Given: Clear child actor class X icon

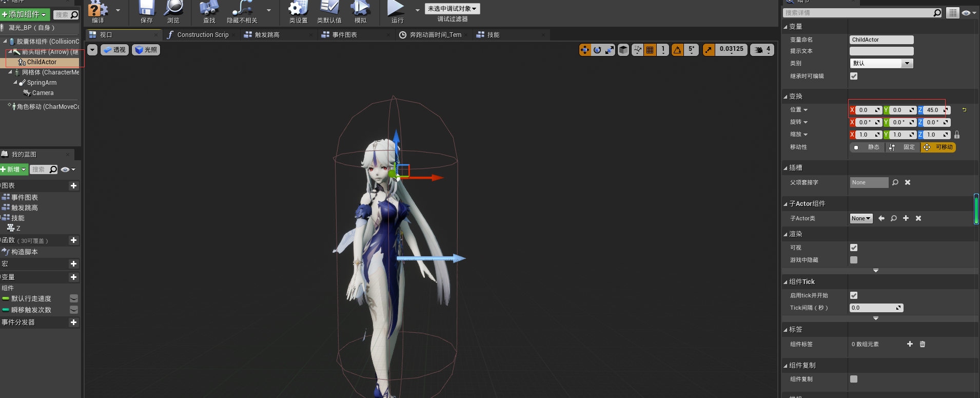Looking at the screenshot, I should pyautogui.click(x=918, y=218).
